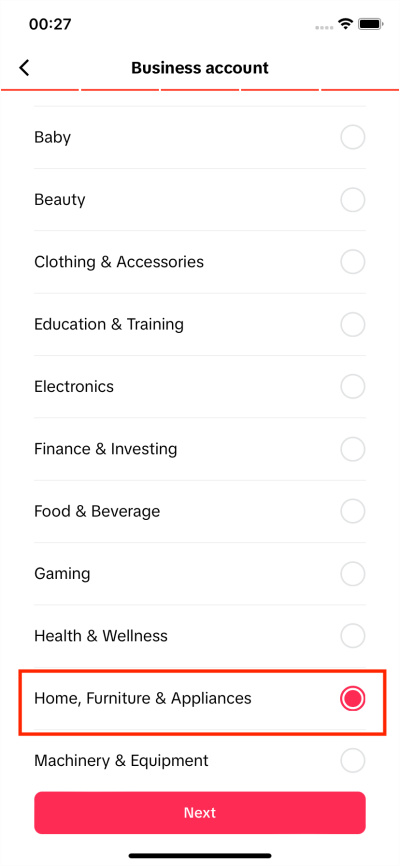Go back using the arrow icon
The width and height of the screenshot is (400, 866).
pos(24,68)
